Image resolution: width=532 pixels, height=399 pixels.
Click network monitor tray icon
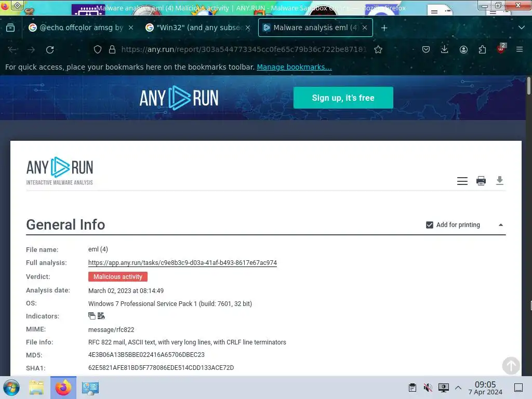click(444, 388)
